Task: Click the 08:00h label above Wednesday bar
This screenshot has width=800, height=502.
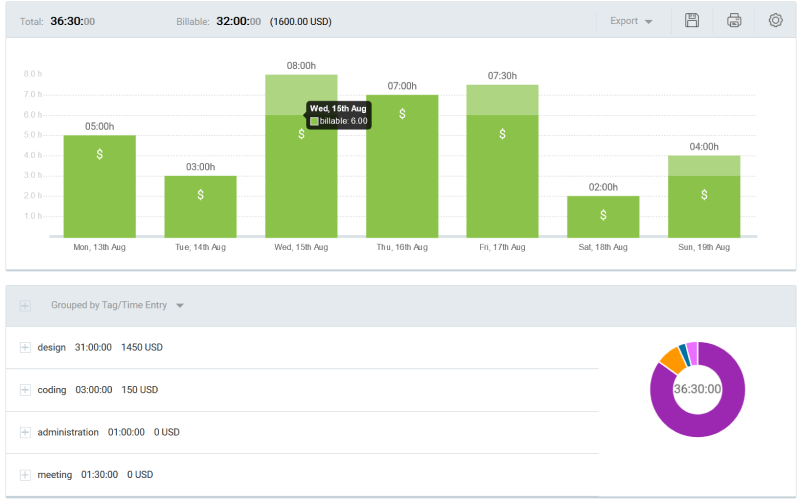Action: [x=301, y=66]
